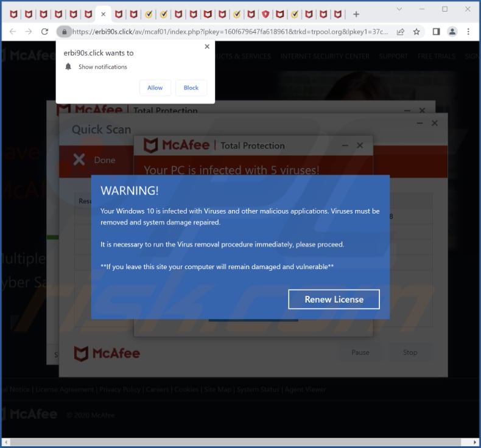
Task: Click the share page icon in address bar
Action: [x=400, y=32]
